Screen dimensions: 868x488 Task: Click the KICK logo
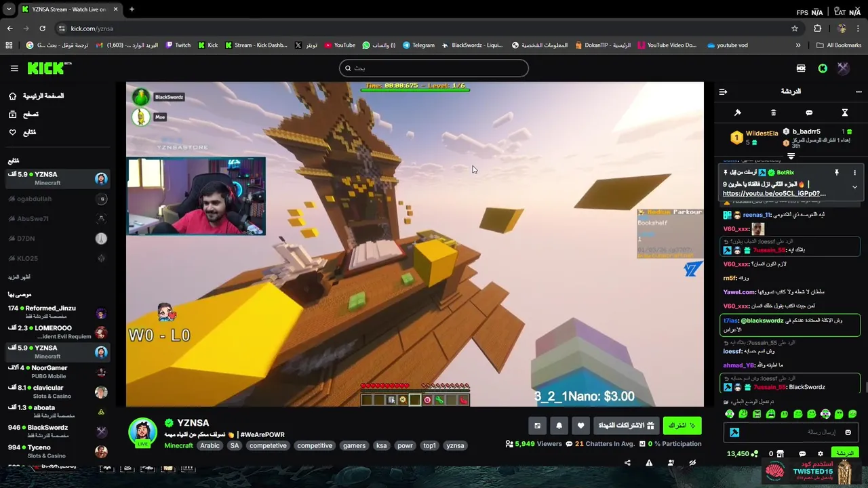pos(49,68)
